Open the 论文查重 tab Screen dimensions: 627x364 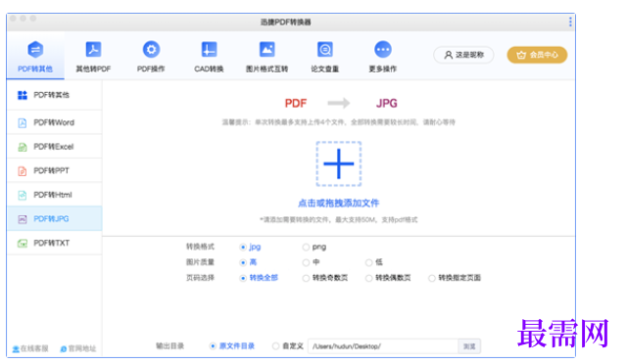point(324,56)
